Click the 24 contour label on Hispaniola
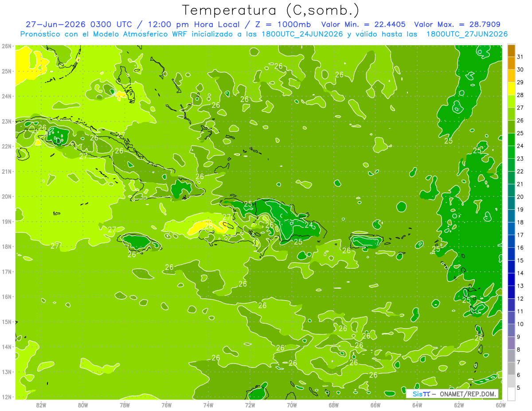The height and width of the screenshot is (411, 532). (x=309, y=225)
